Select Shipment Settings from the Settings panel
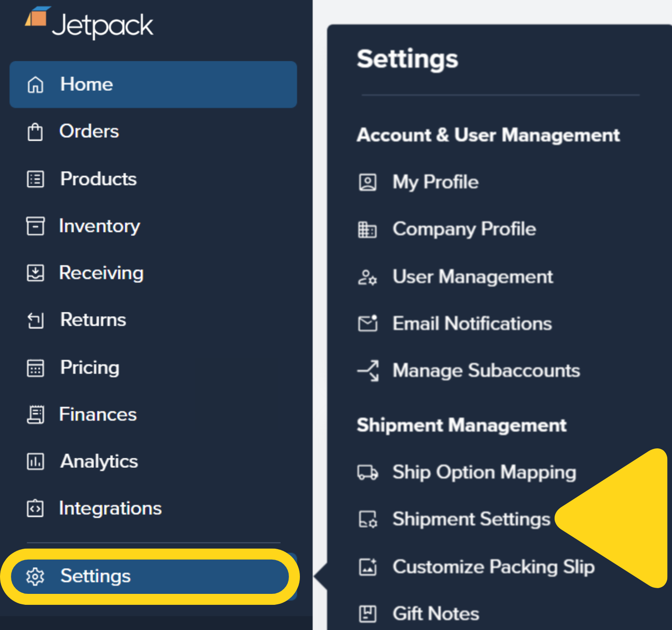 coord(471,519)
